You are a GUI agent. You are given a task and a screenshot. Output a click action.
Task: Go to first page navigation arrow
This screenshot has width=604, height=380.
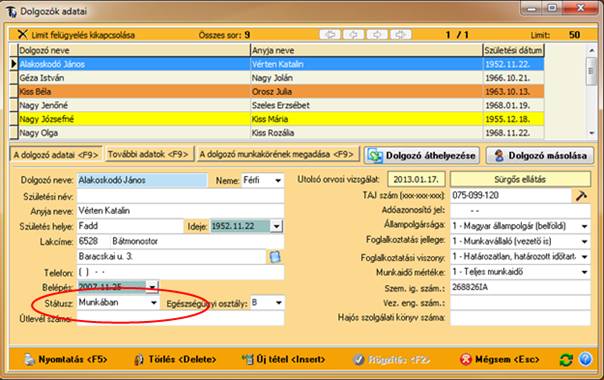pyautogui.click(x=330, y=35)
